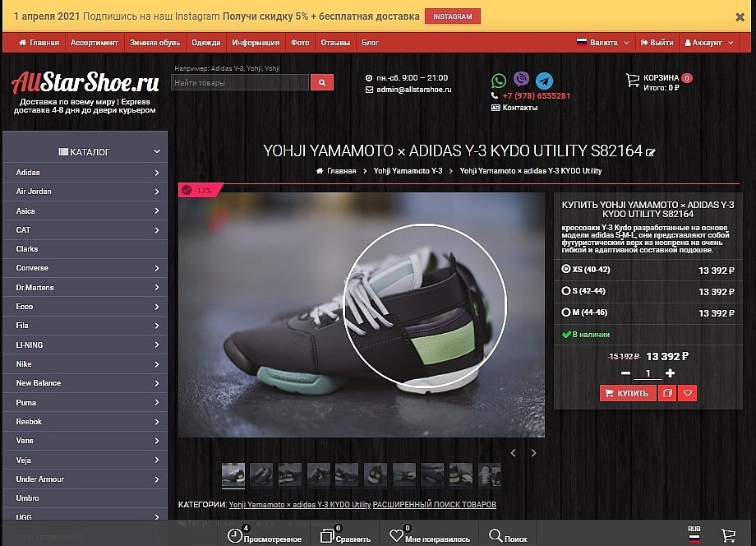Click the edit pencil icon beside product title

click(651, 152)
